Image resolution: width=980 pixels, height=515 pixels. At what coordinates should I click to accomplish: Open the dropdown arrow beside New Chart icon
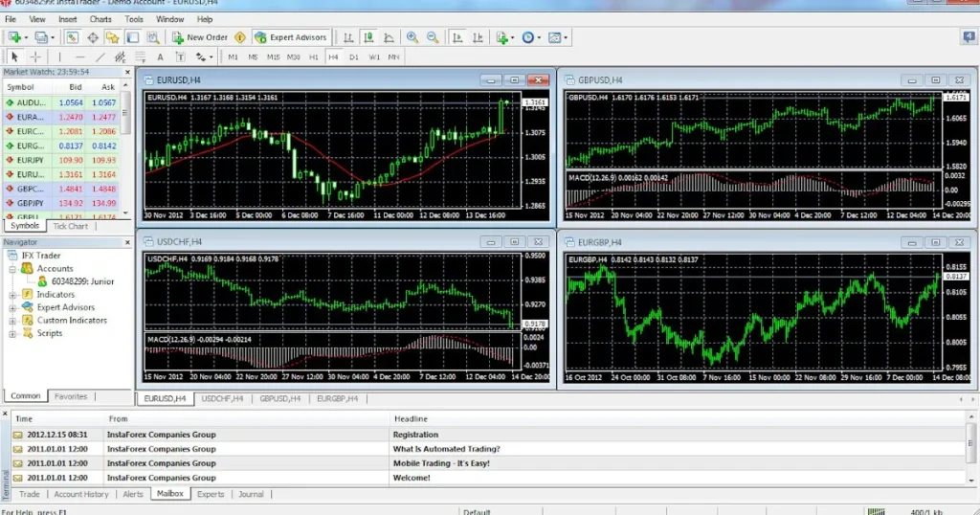click(x=26, y=37)
